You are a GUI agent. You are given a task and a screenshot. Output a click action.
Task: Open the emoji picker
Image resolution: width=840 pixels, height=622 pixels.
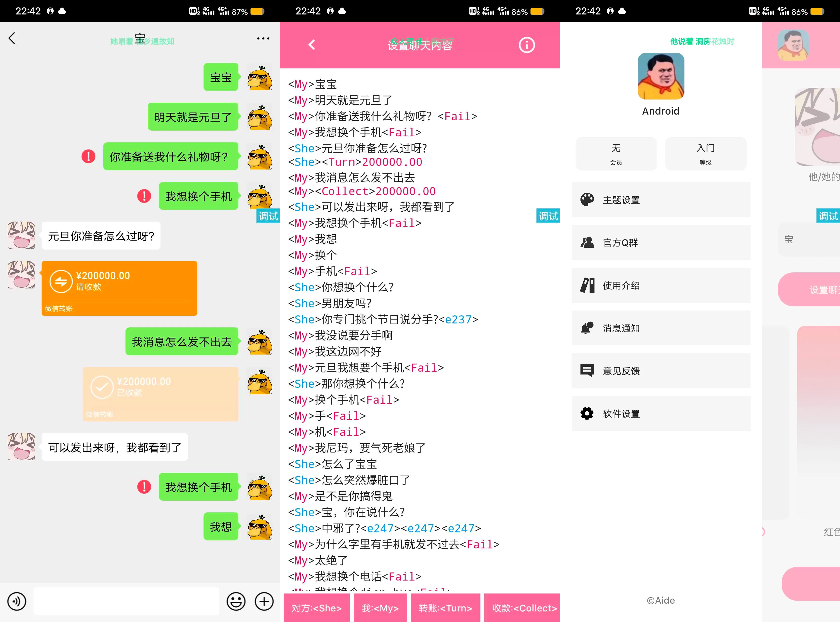tap(236, 601)
